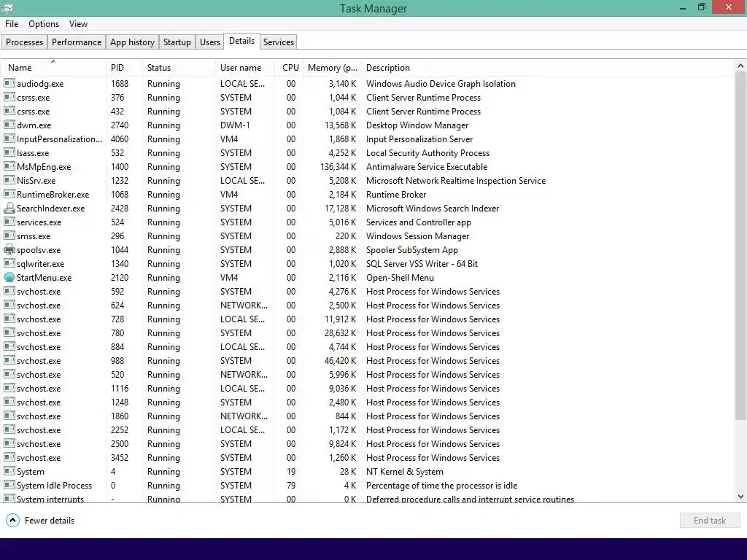The height and width of the screenshot is (560, 747).
Task: Click the MsMpEng.exe process icon
Action: 9,167
